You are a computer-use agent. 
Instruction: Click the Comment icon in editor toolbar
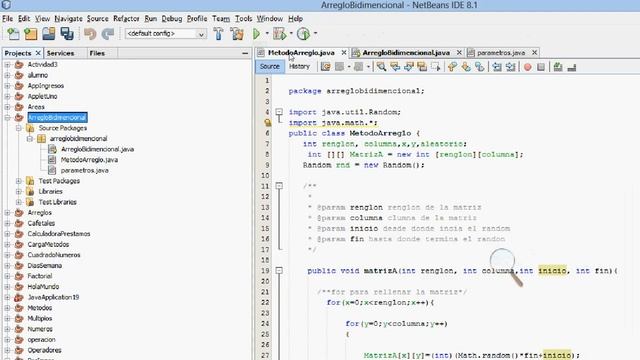pos(558,67)
